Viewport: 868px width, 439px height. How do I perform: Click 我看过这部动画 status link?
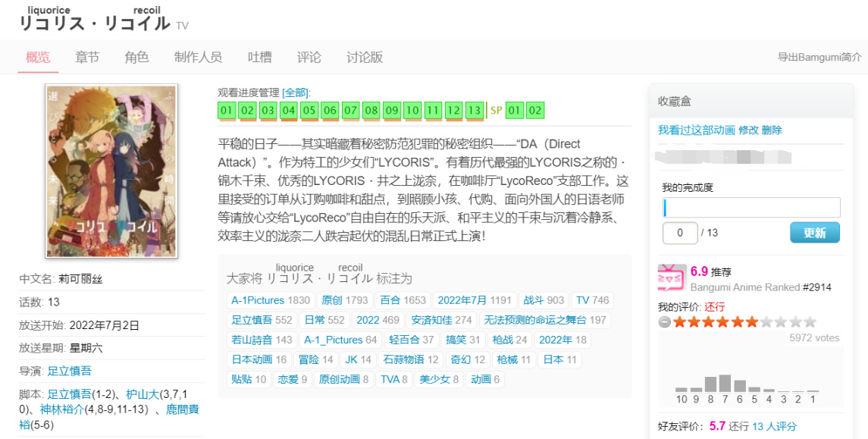[697, 130]
